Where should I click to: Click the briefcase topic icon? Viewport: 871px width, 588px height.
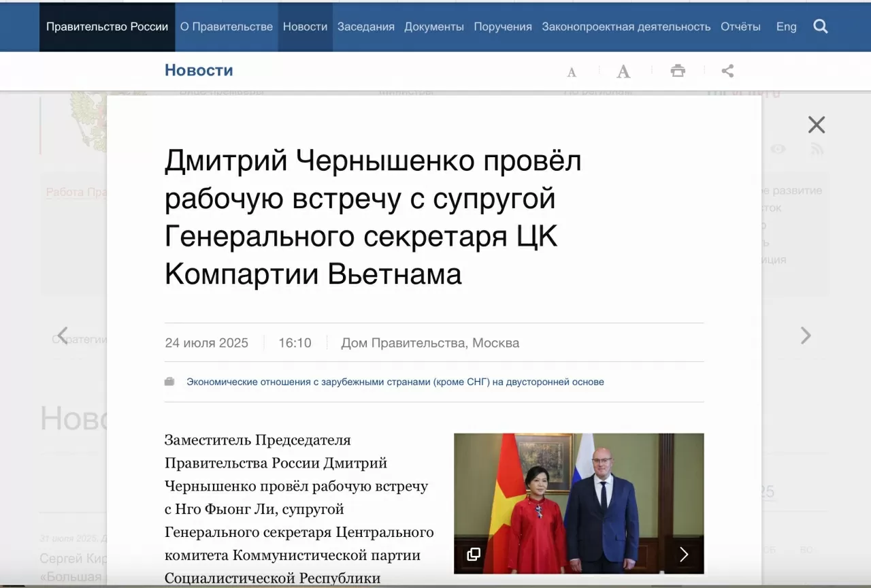169,382
